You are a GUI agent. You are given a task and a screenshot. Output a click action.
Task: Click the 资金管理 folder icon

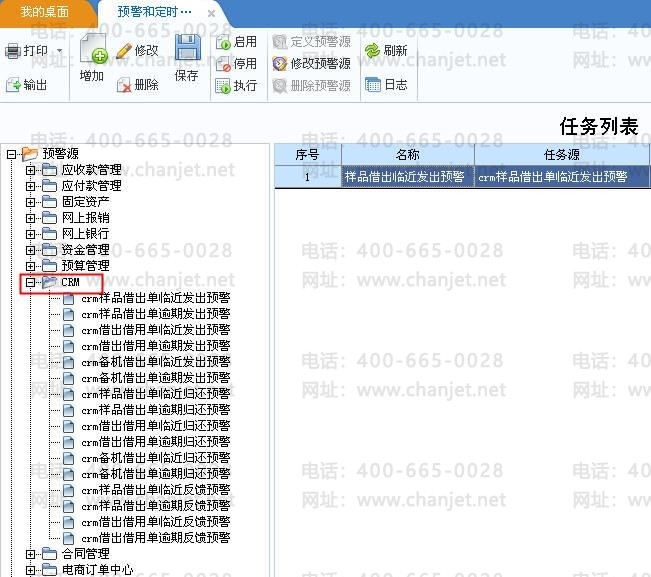click(49, 249)
